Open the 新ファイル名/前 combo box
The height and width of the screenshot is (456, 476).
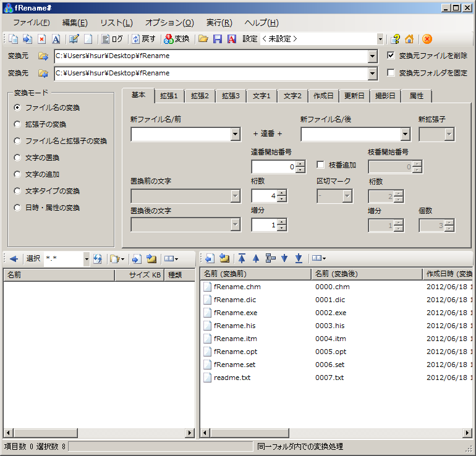(235, 135)
